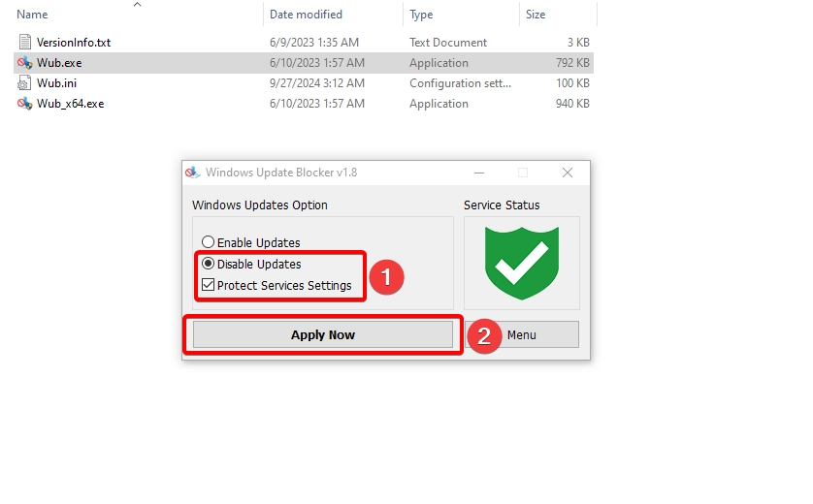Click the Windows Updates Option label

260,205
